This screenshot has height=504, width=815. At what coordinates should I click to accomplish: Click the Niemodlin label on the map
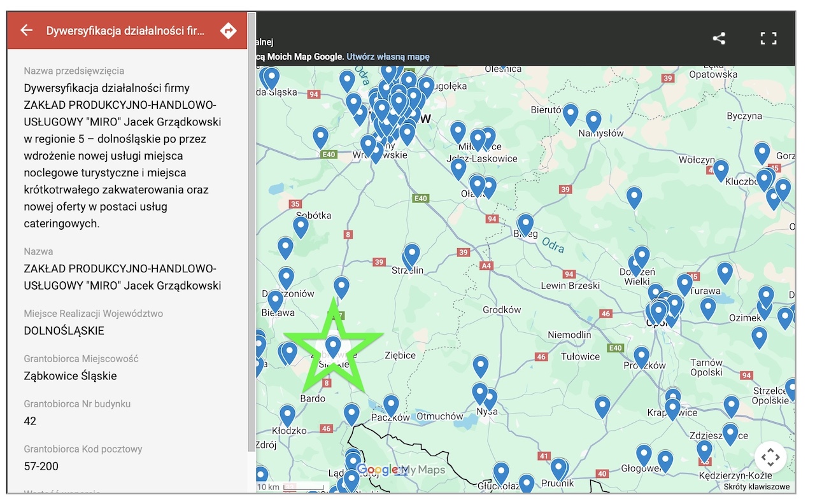coord(569,335)
